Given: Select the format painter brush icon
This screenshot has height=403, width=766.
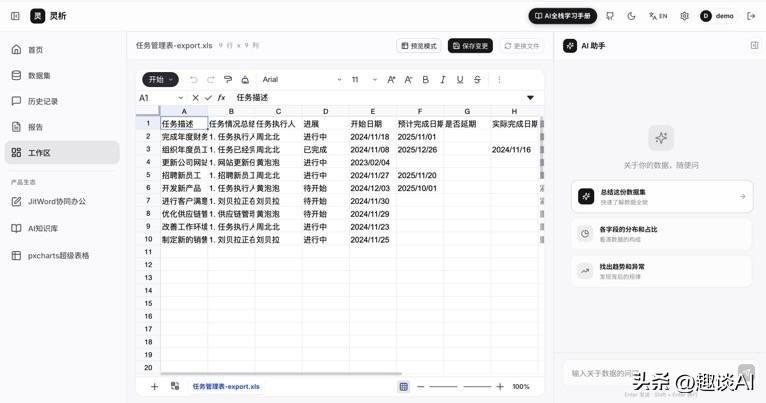Looking at the screenshot, I should click(x=228, y=80).
